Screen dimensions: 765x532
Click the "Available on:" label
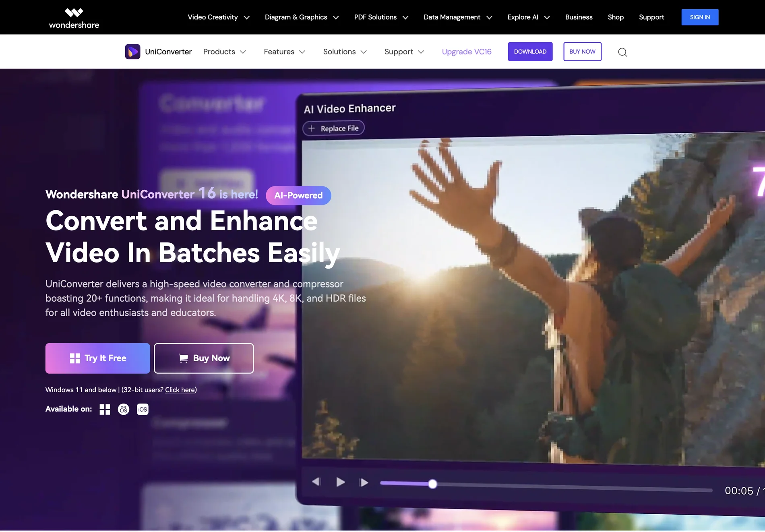(x=68, y=409)
